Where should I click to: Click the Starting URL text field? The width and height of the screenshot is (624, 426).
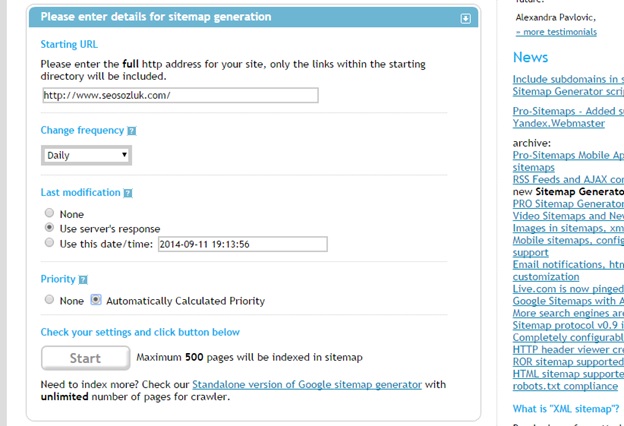tap(180, 95)
